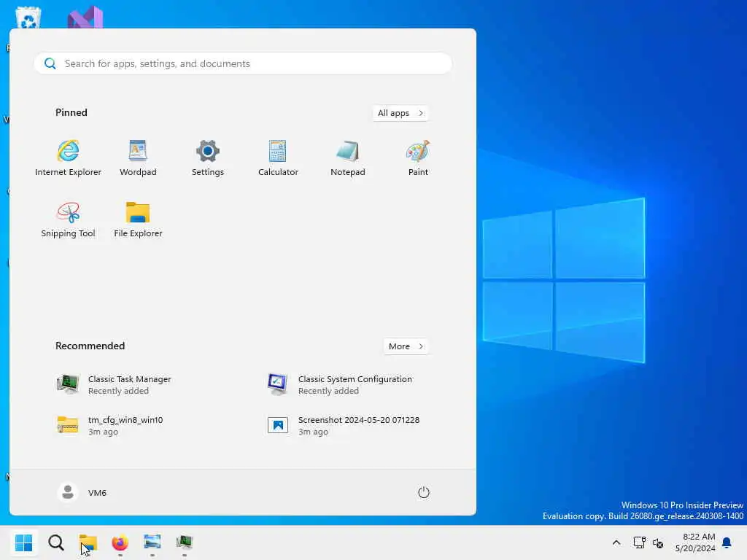Open the clock showing 8:22 AM
Screen dimensions: 747x560
pos(695,542)
